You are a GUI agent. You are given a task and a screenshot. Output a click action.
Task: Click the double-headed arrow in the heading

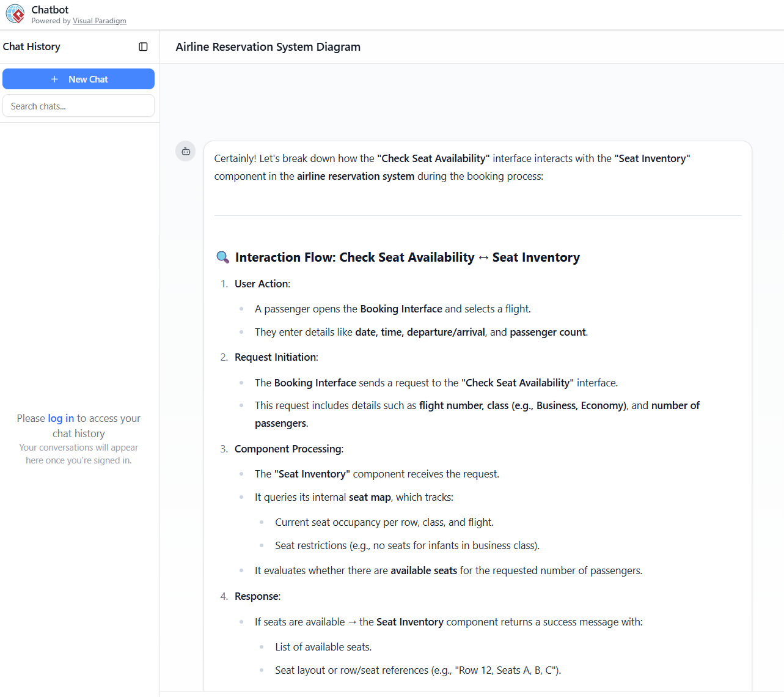483,258
